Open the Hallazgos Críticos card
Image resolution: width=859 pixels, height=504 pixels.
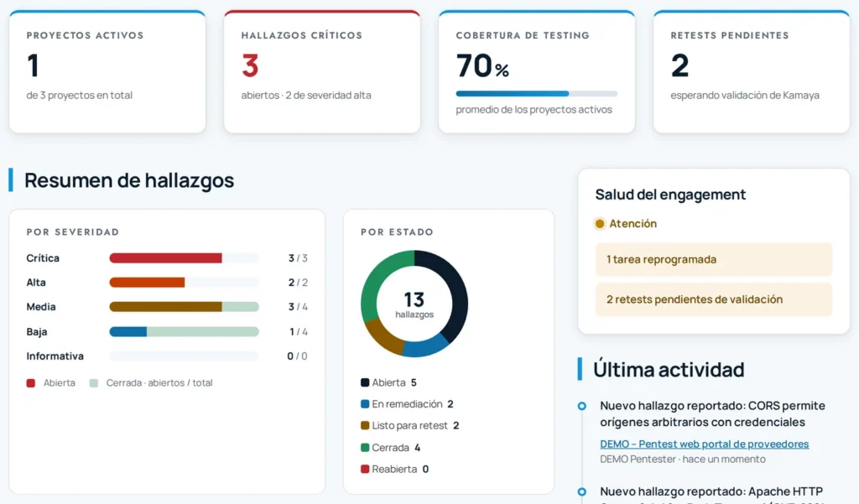322,72
